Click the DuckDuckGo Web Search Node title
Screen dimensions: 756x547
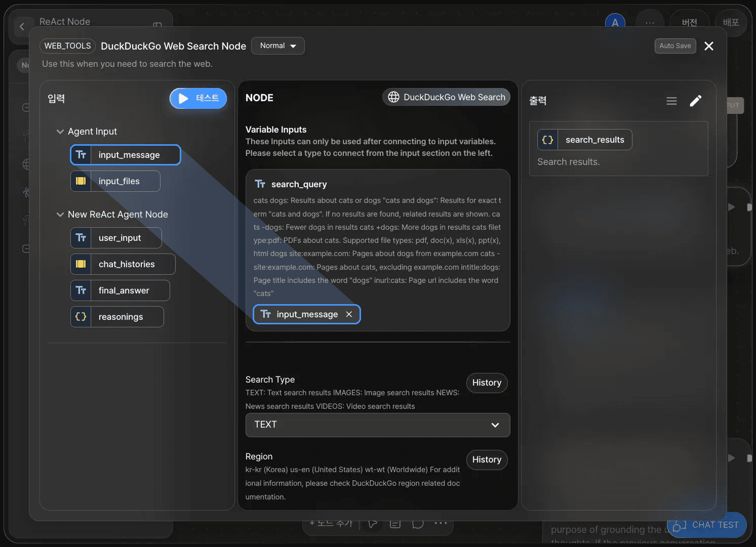coord(173,46)
